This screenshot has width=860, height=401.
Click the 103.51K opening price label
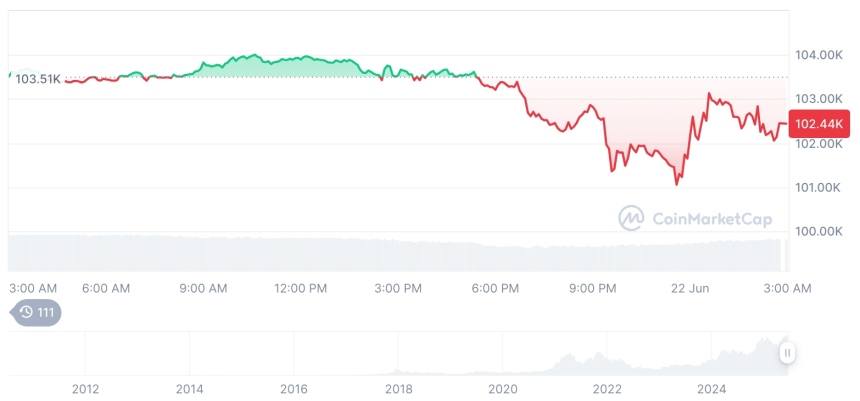pos(38,78)
